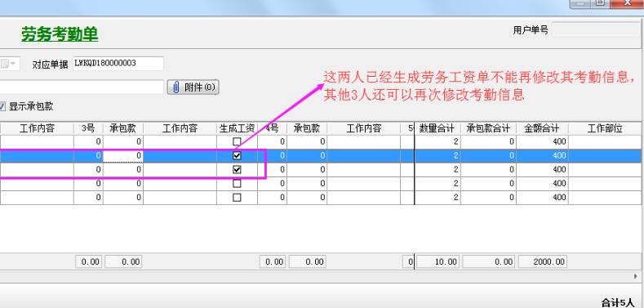Click the 合计5人 status text
Image resolution: width=644 pixels, height=308 pixels.
(618, 303)
